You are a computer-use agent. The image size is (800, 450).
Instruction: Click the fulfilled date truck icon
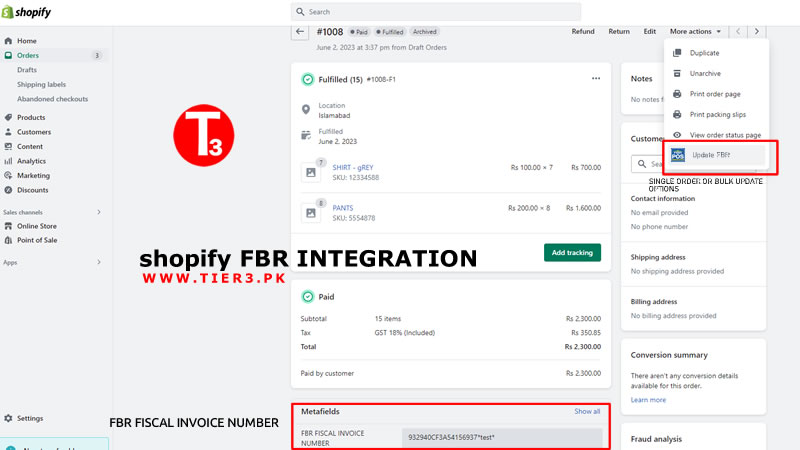coord(306,135)
